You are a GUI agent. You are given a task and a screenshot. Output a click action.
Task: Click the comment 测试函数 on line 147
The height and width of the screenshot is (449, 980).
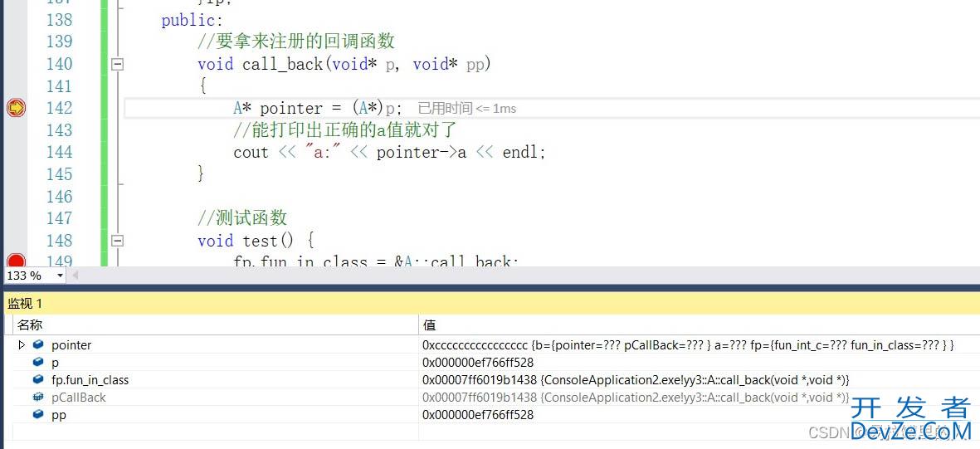[241, 218]
